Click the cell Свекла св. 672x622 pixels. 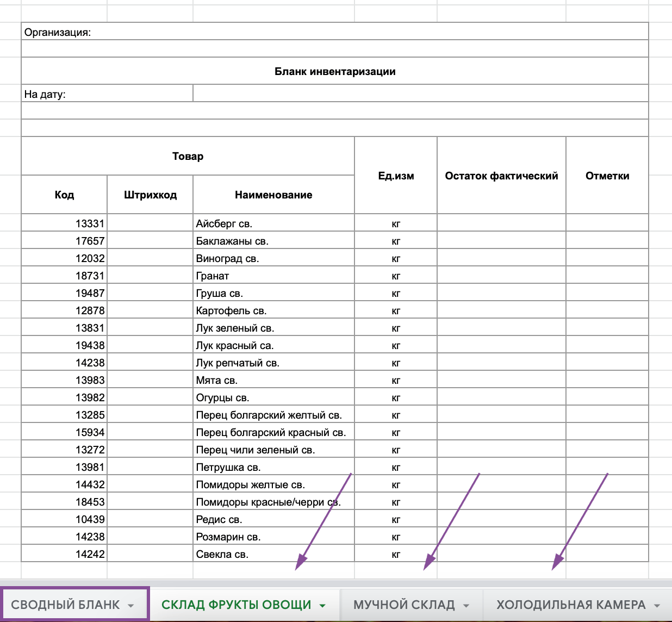[273, 554]
